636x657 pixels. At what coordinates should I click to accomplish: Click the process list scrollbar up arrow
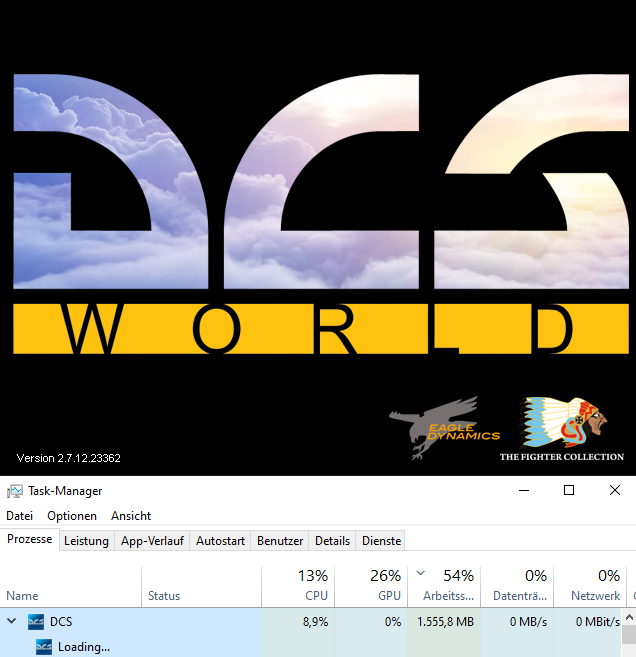[x=629, y=617]
